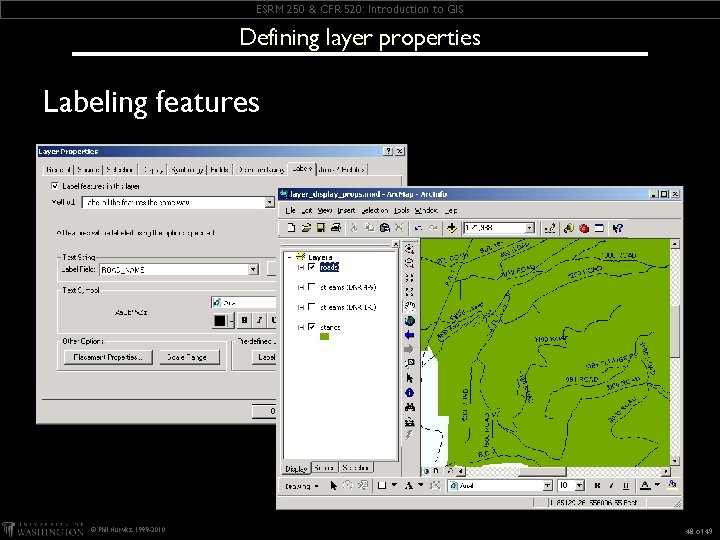Open Arial font dropdown in Drawing toolbar

(x=547, y=485)
